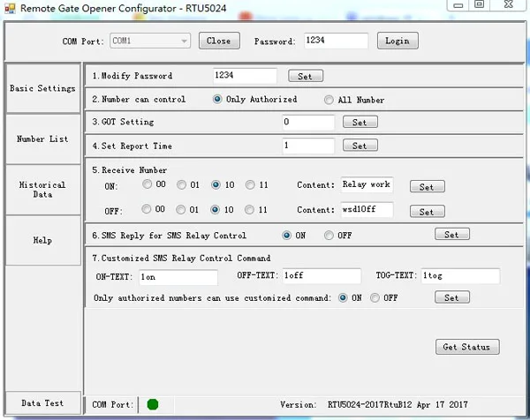Open the Historical Data tab
Screen dimensions: 530x420
(x=43, y=190)
